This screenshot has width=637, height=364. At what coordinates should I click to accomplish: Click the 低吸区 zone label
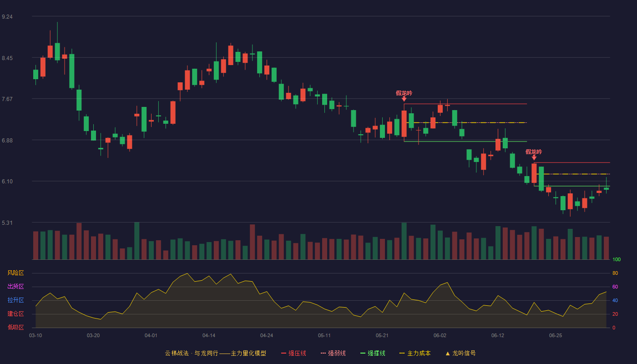point(15,327)
